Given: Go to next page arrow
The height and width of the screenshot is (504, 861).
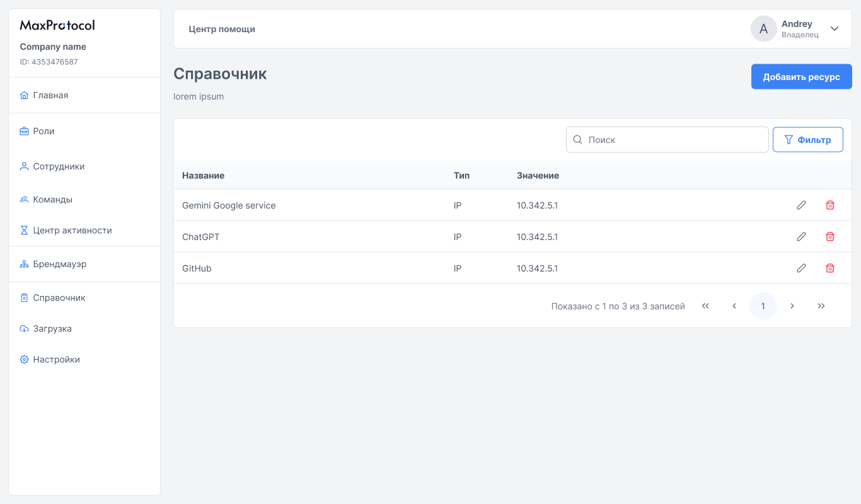Looking at the screenshot, I should click(x=792, y=306).
